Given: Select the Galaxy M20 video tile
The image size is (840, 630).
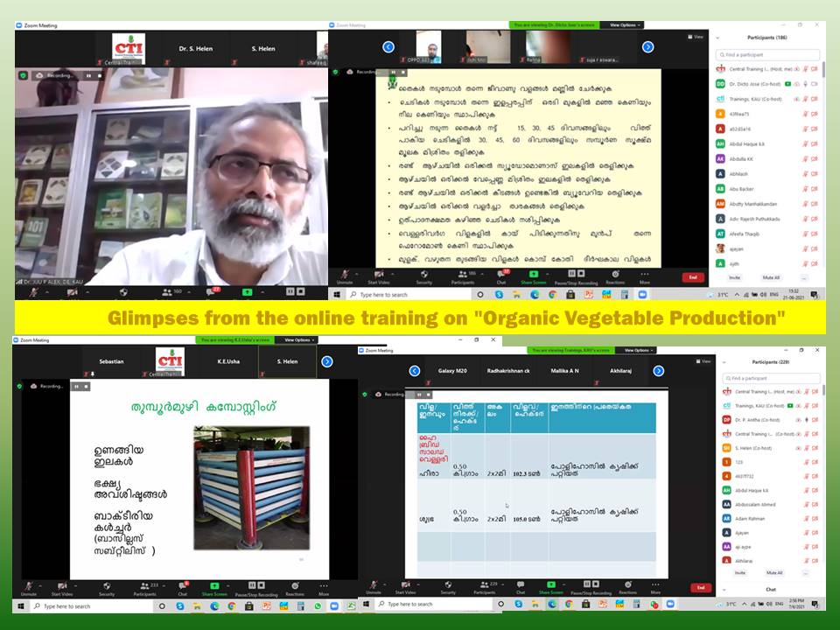Looking at the screenshot, I should pos(452,371).
